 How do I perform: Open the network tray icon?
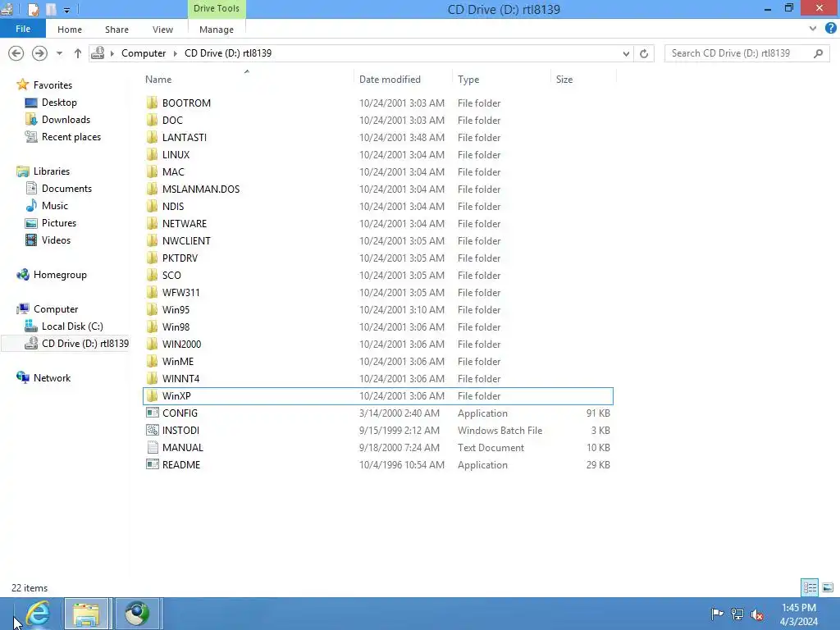(737, 614)
